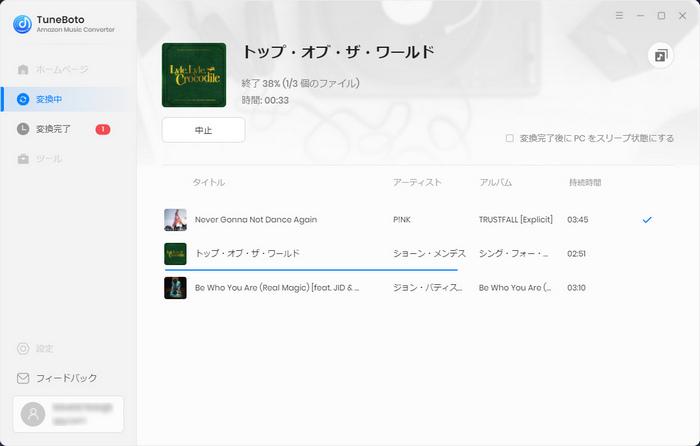This screenshot has width=700, height=446.
Task: Click the 時間: 00:33 elapsed time
Action: pyautogui.click(x=265, y=100)
